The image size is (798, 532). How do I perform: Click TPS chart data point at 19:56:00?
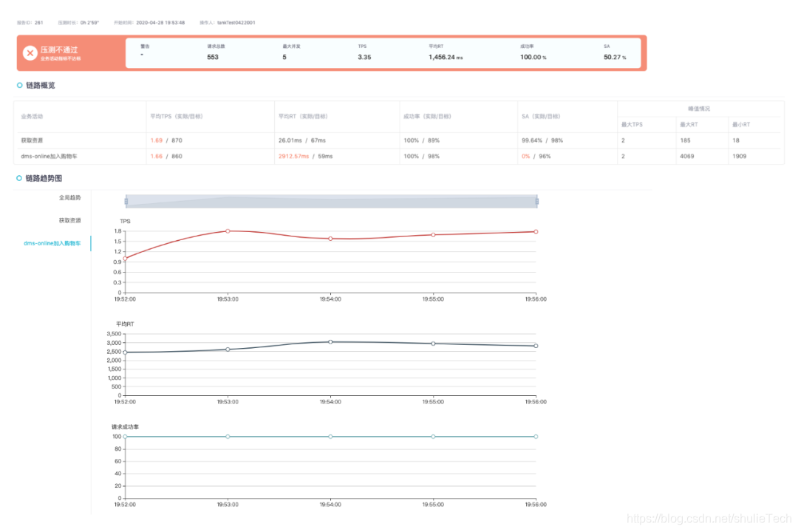536,231
